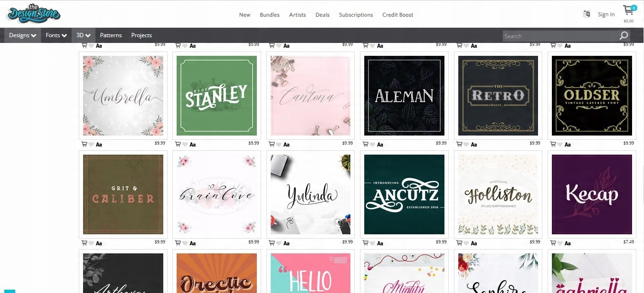The height and width of the screenshot is (293, 644).
Task: Open the Oldser vintage font thumbnail
Action: [x=592, y=96]
